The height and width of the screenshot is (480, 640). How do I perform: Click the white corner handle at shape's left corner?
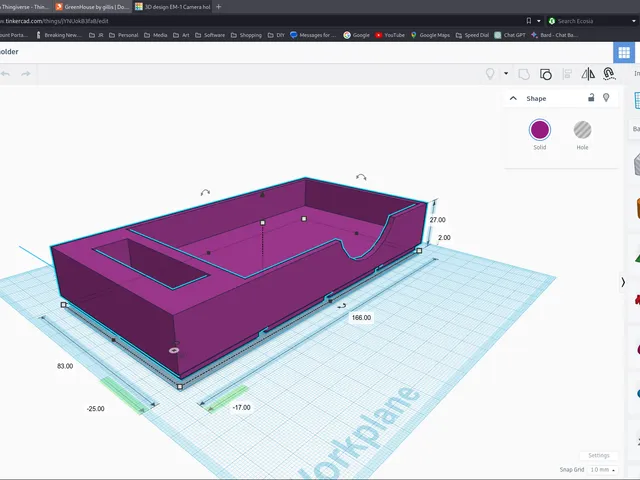pos(63,304)
